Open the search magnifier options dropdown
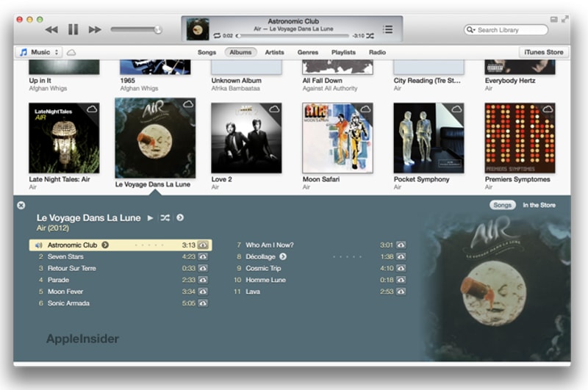 click(470, 29)
